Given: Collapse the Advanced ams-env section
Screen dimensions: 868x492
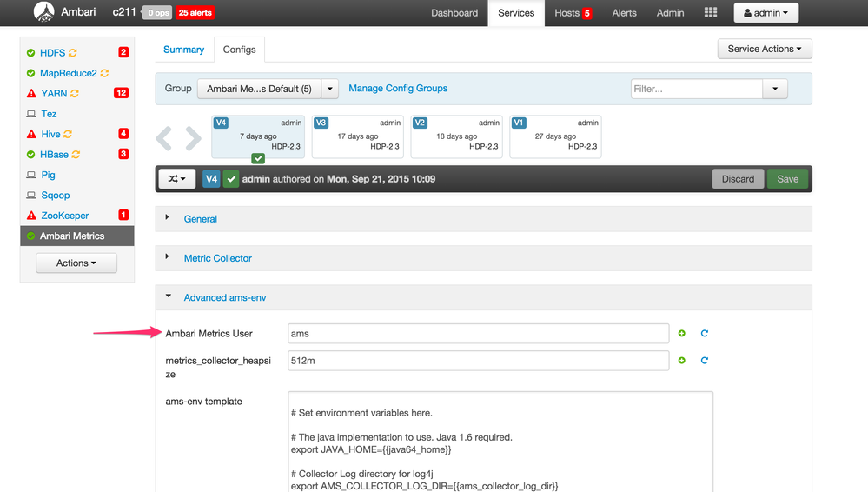Looking at the screenshot, I should (225, 297).
